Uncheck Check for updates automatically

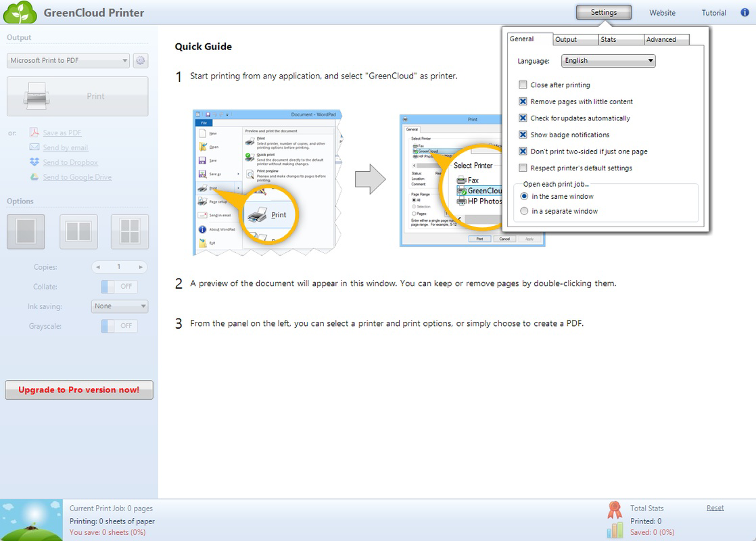tap(523, 118)
